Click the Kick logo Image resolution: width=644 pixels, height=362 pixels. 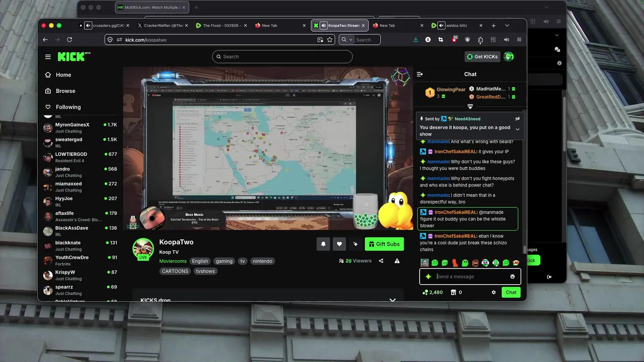pyautogui.click(x=74, y=56)
